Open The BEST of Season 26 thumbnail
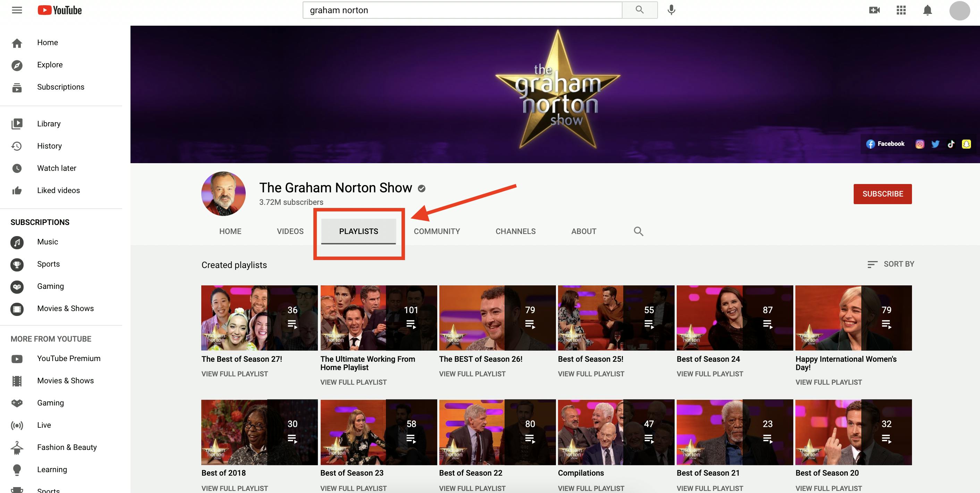 (497, 318)
